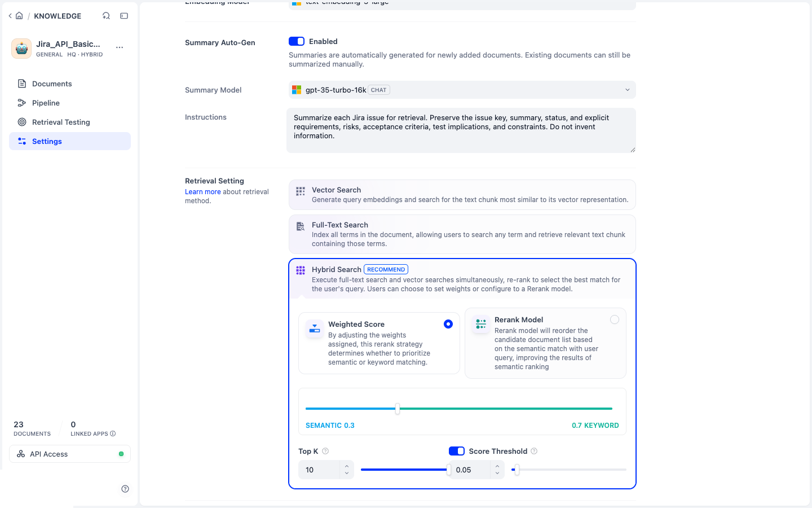Click into the Instructions text area
The height and width of the screenshot is (508, 812).
pos(461,130)
